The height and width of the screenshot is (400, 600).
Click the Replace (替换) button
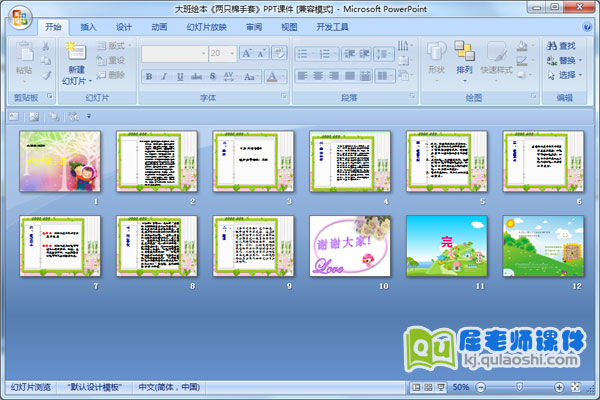(x=567, y=59)
